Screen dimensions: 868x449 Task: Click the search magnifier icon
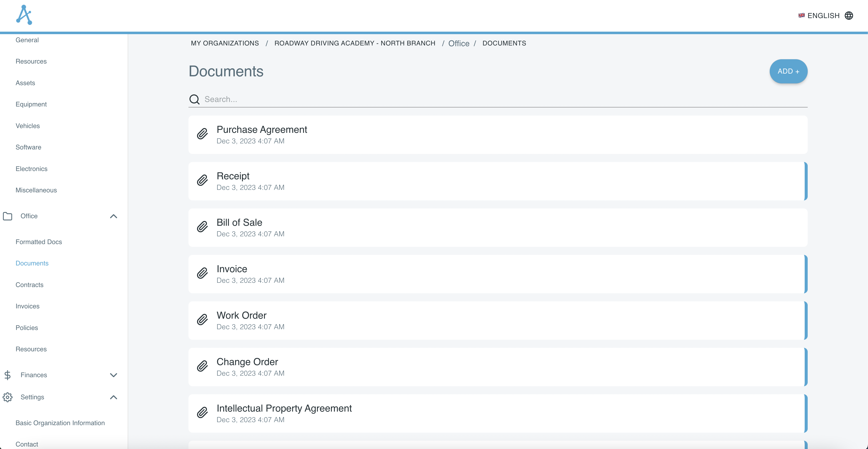195,99
